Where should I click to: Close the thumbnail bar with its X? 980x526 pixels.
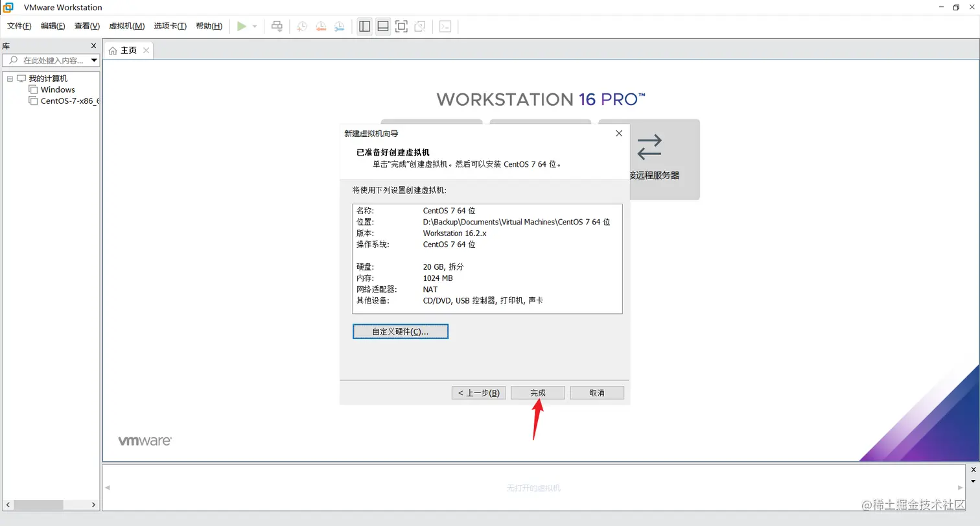pyautogui.click(x=974, y=470)
